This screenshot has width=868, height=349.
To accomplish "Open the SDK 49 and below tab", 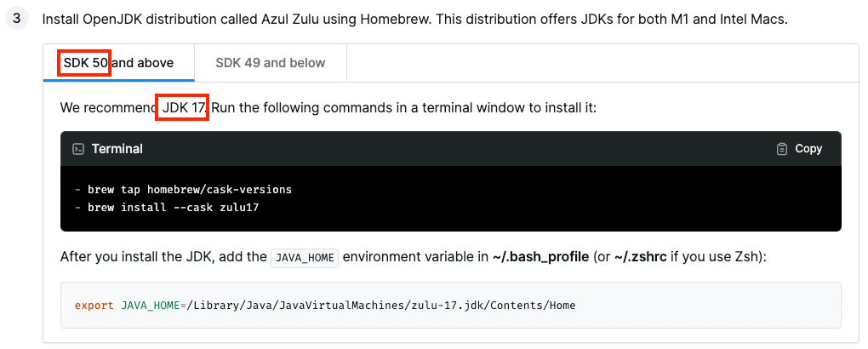I will (270, 63).
